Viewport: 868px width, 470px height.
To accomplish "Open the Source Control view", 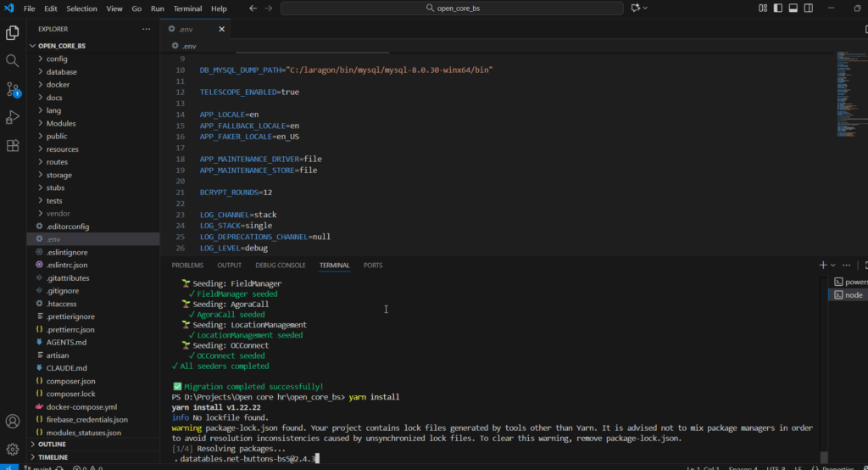I will (13, 89).
